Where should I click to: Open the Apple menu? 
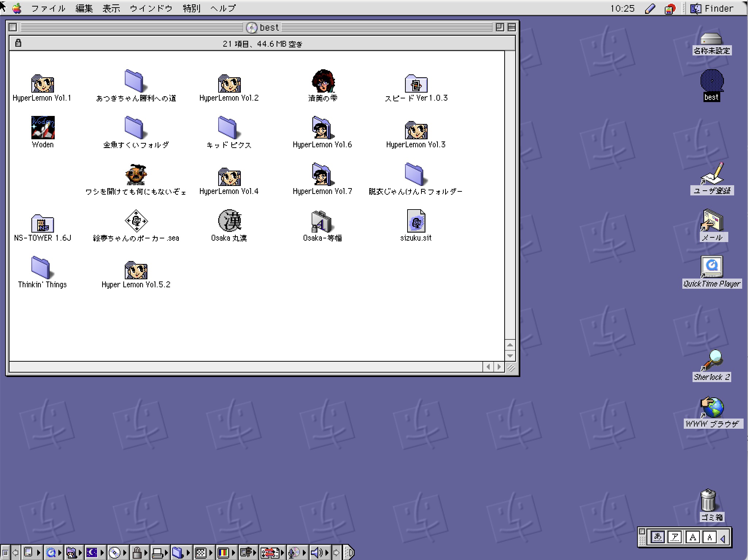coord(17,8)
